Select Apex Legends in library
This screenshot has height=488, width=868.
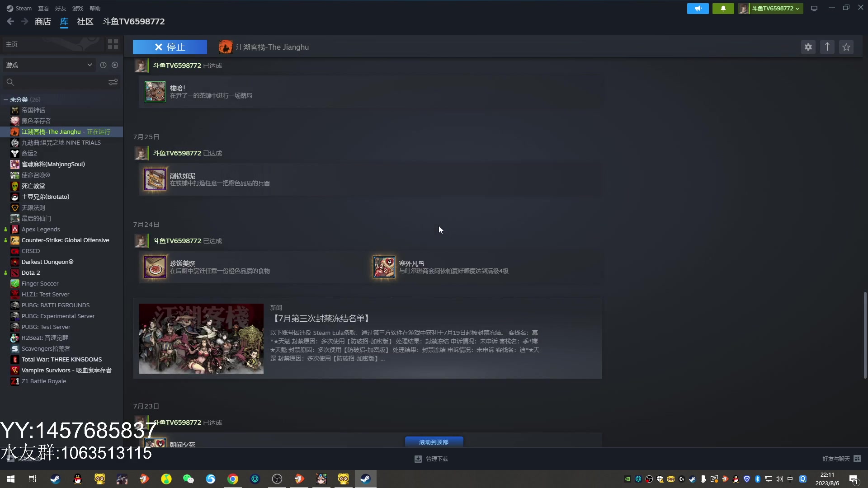click(x=41, y=230)
